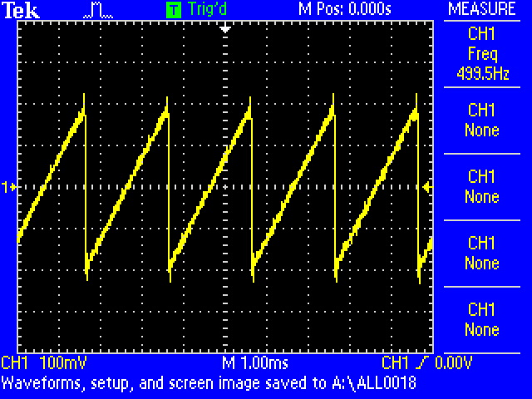Choose the bottom CH1 None measurement slot

(x=482, y=320)
